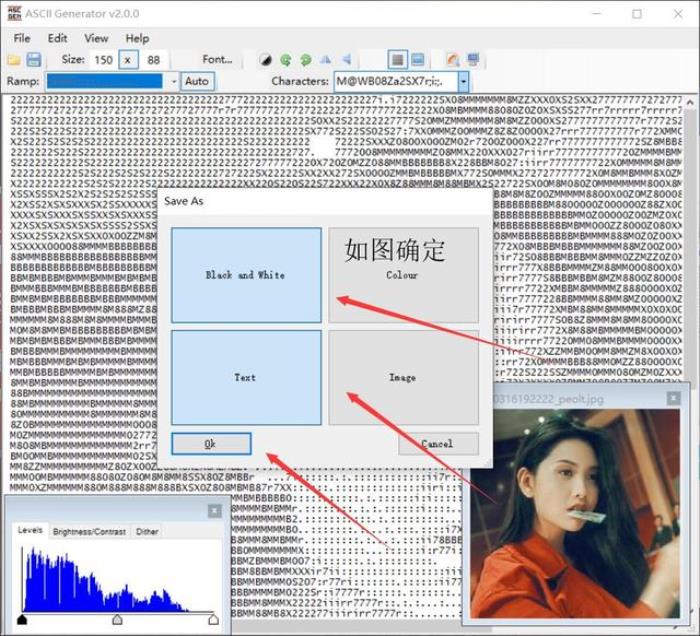Click the flip horizontal toolbar icon
The height and width of the screenshot is (636, 700).
point(326,60)
